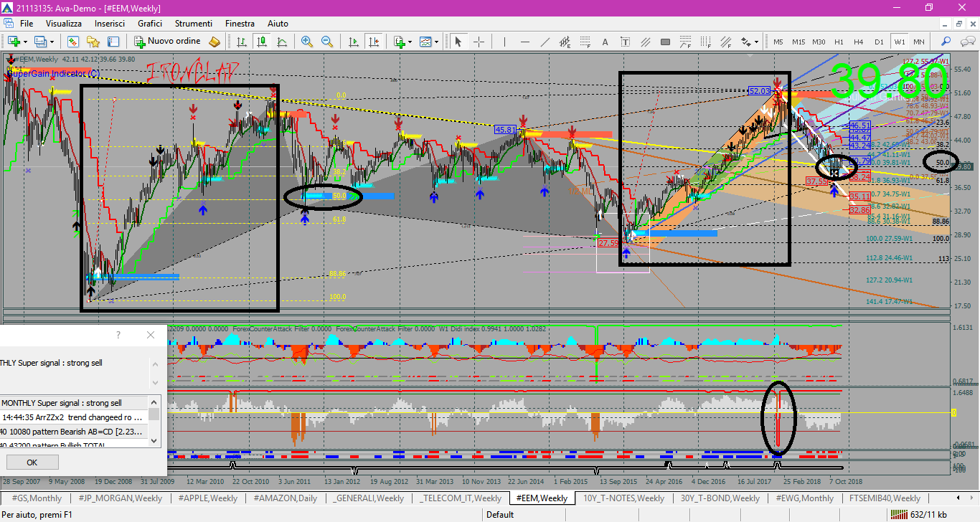980x522 pixels.
Task: Activate the standard cursor arrow
Action: click(x=458, y=42)
